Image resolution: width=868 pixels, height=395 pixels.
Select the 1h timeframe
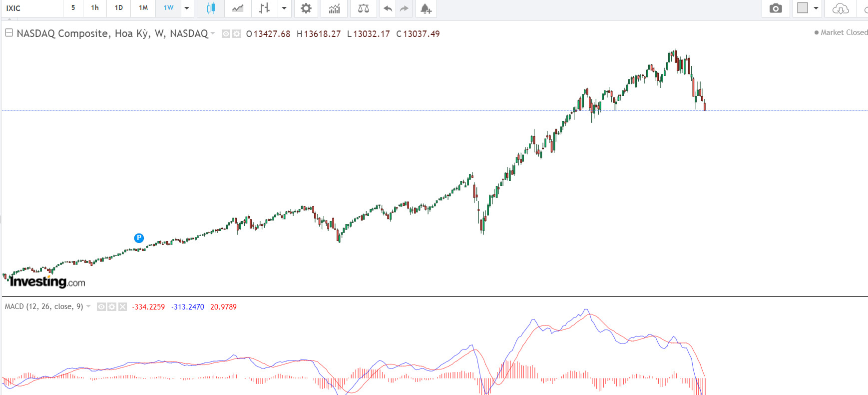coord(95,7)
